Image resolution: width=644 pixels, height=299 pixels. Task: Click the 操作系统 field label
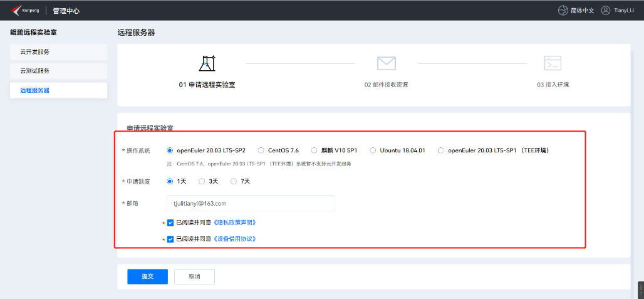[138, 150]
